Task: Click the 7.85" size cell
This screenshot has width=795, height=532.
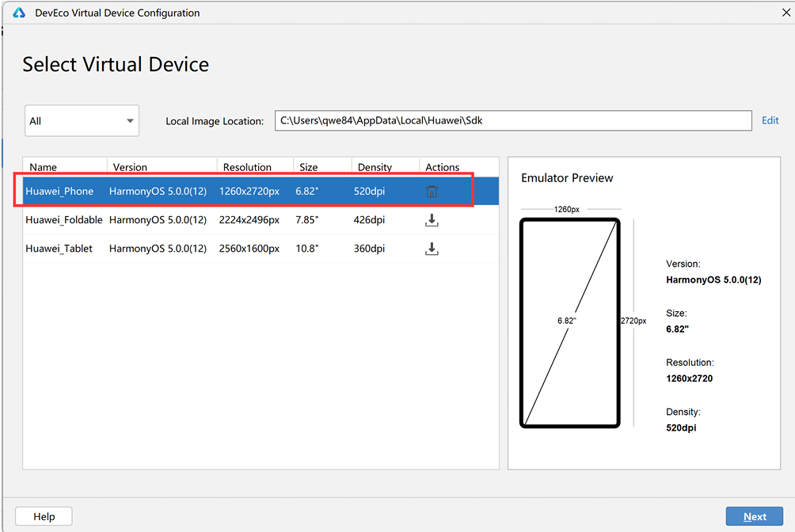Action: pos(307,220)
